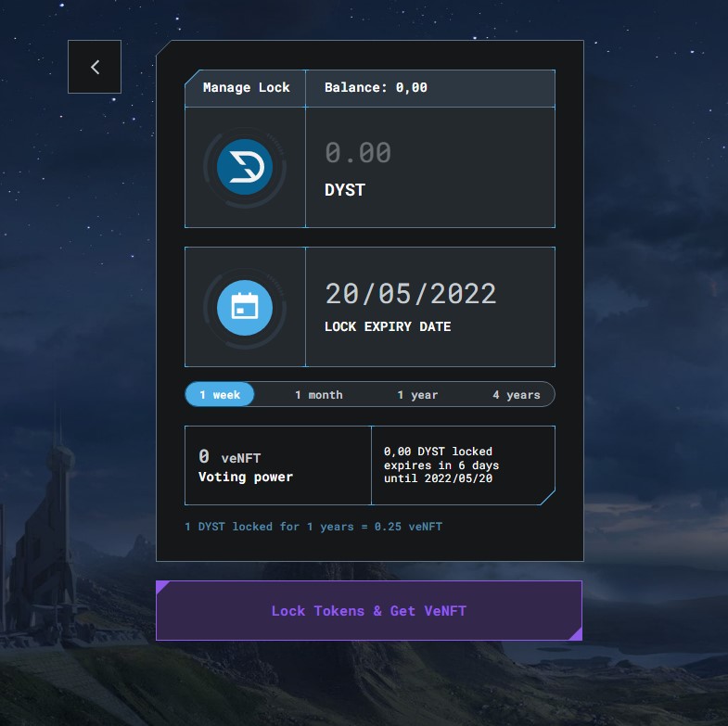Click the blue calendar icon
Viewport: 728px width, 726px height.
coord(245,307)
